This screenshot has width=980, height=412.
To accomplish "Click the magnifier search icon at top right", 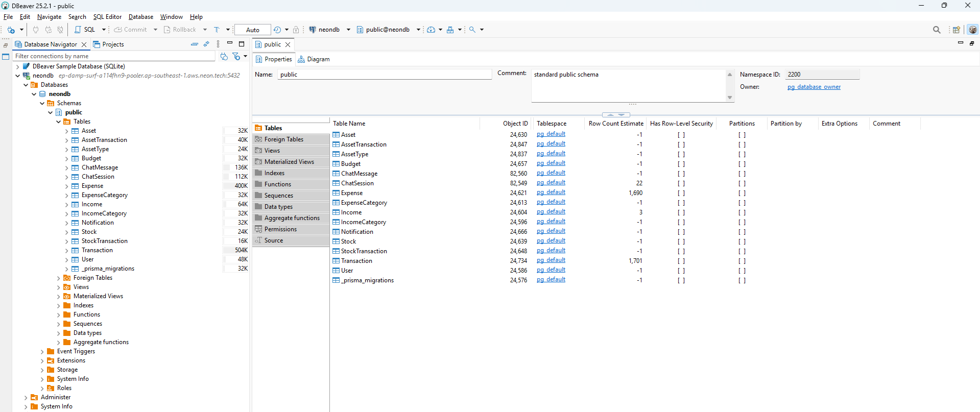I will pyautogui.click(x=936, y=30).
